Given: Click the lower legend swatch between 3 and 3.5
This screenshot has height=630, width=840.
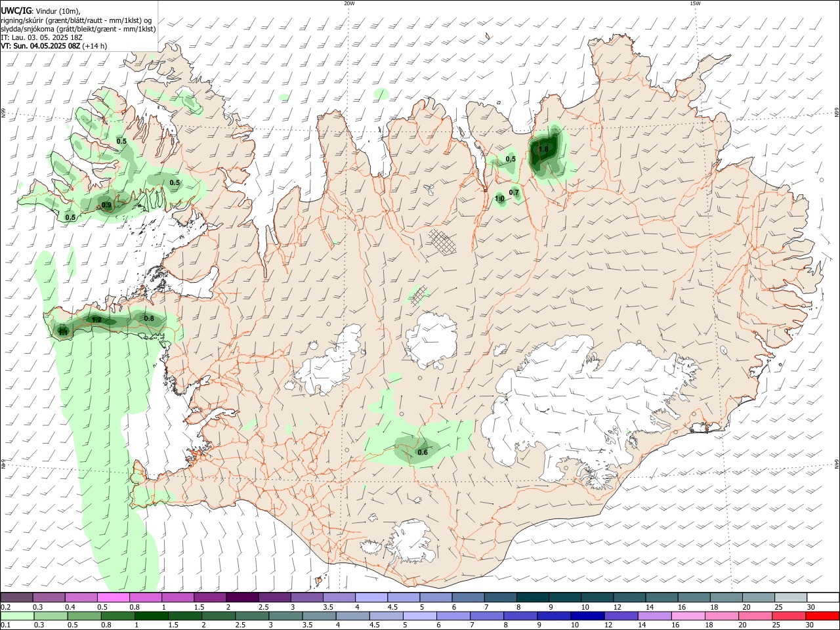Looking at the screenshot, I should (x=285, y=616).
